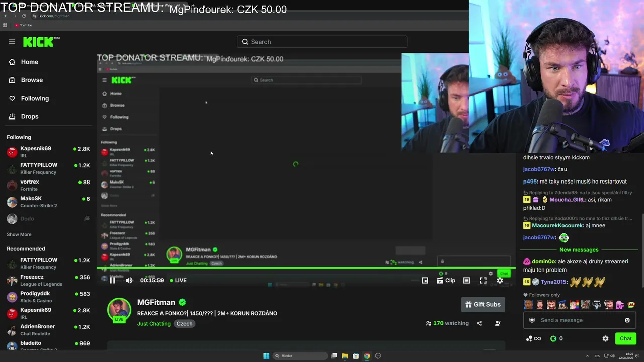The width and height of the screenshot is (644, 362).
Task: Click the browser reload button
Action: point(24,16)
